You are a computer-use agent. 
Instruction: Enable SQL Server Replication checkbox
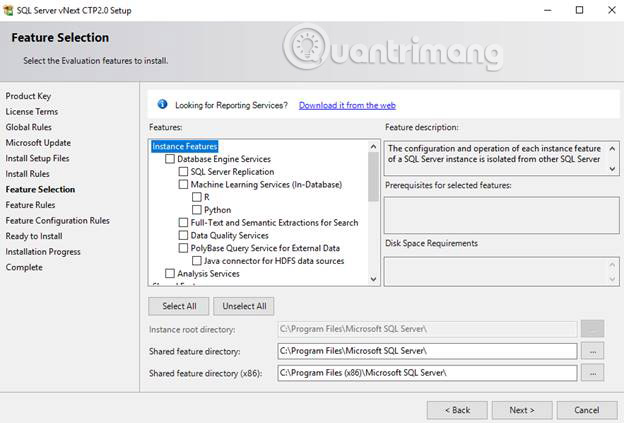click(x=183, y=172)
